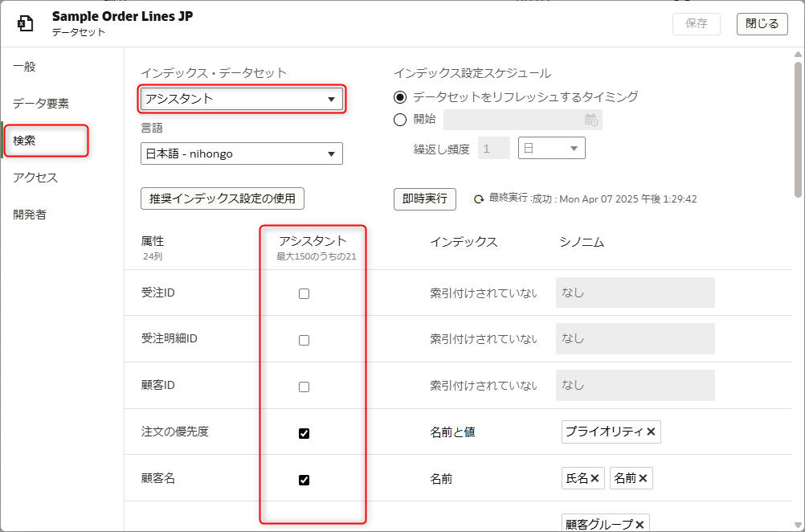Screen dimensions: 805x532
Task: Open the データ要素 tab
Action: [x=40, y=103]
